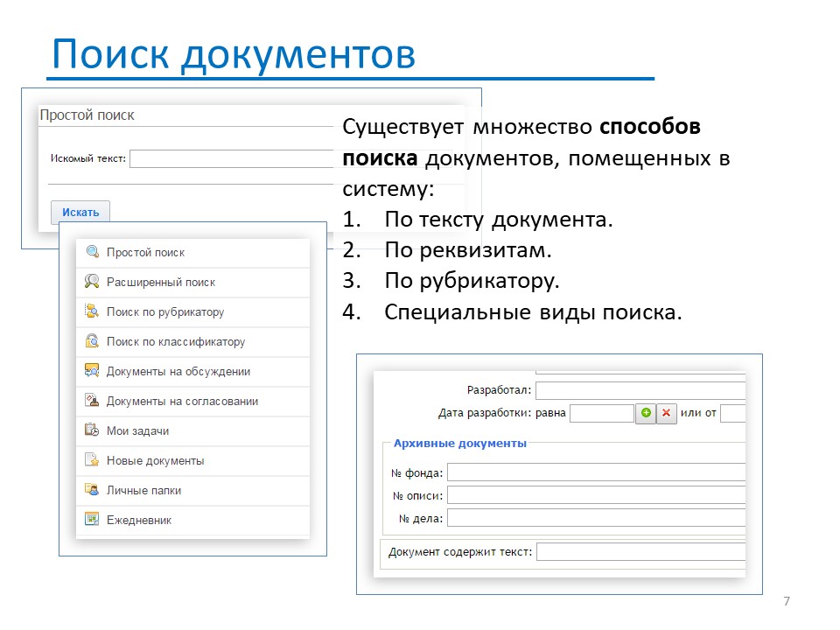Click green plus icon next to Дата разработки
Viewport: 840px width, 630px height.
[646, 413]
